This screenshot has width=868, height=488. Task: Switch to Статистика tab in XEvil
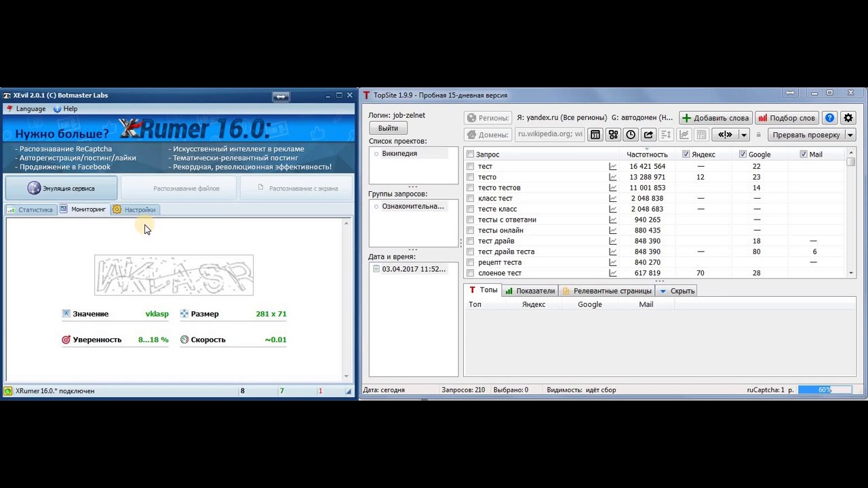(30, 209)
